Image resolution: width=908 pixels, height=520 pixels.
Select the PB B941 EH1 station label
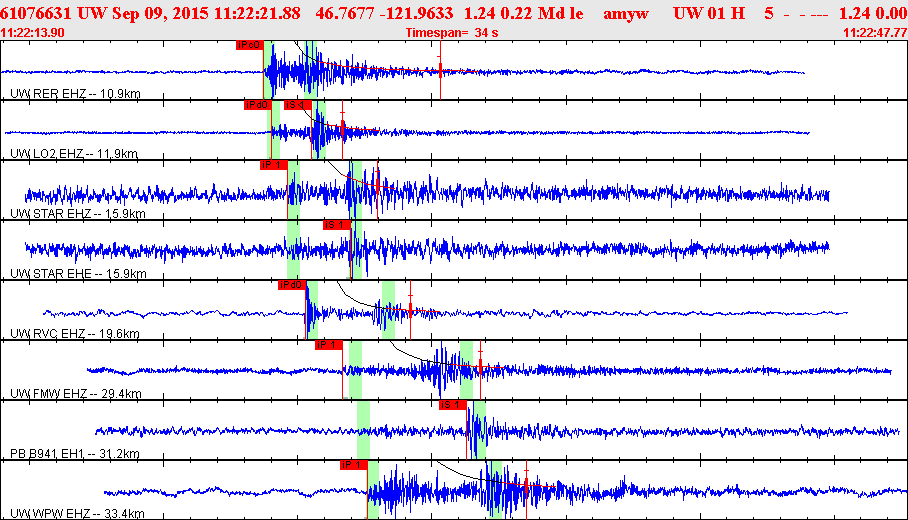click(74, 453)
